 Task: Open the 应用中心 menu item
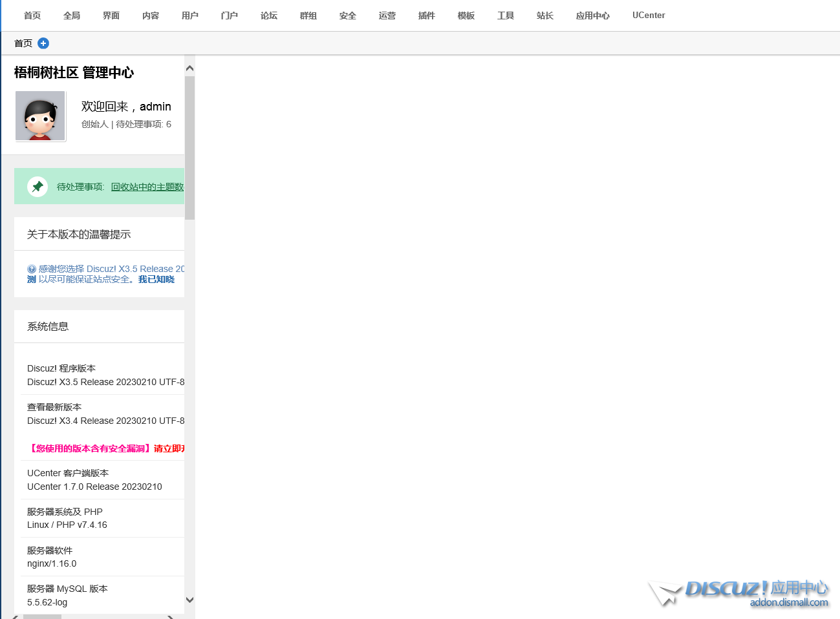(x=592, y=16)
